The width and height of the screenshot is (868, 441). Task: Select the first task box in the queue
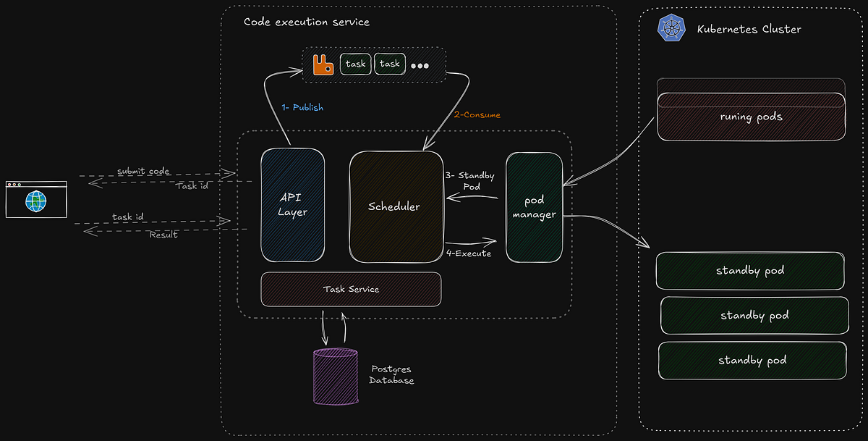click(x=355, y=64)
